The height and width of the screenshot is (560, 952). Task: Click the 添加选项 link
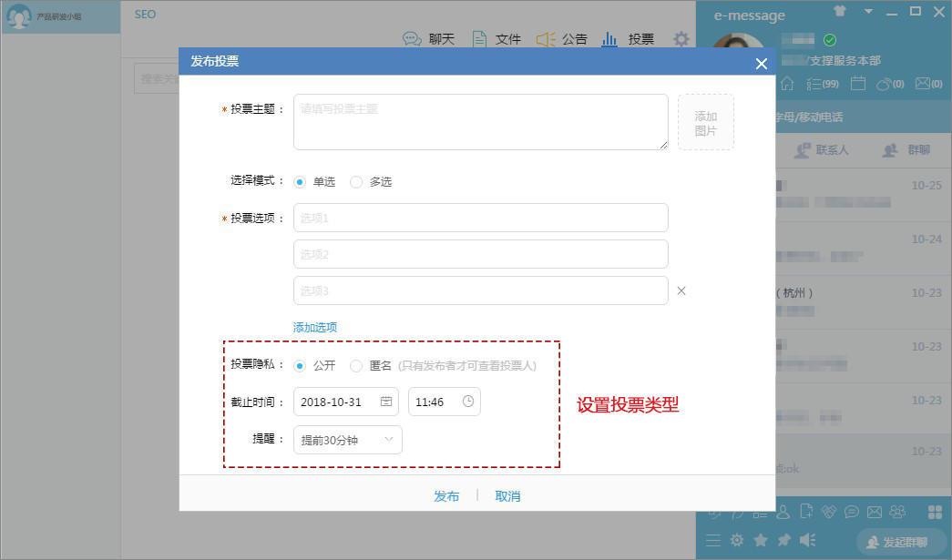point(314,328)
